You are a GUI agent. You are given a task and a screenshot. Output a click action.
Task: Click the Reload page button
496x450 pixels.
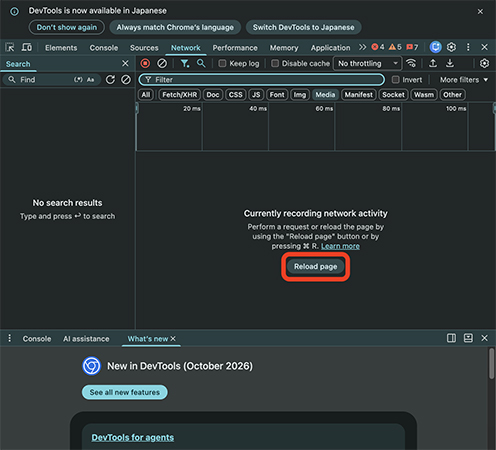point(315,267)
